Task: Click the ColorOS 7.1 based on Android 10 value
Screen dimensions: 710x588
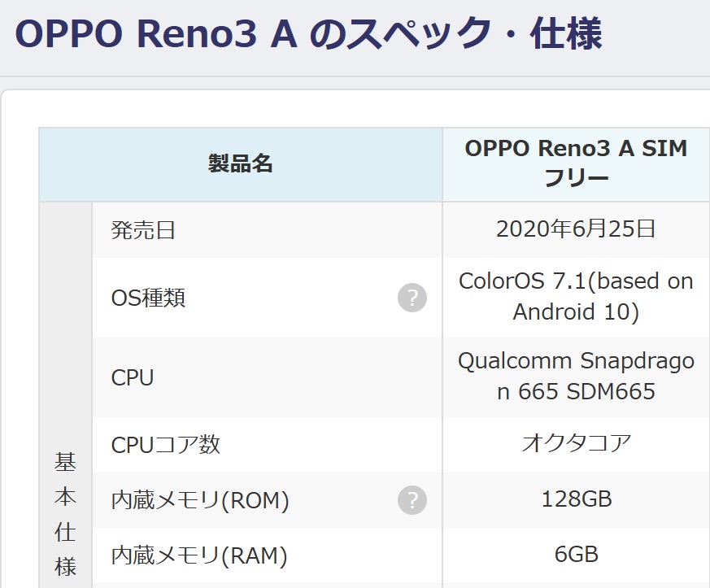Action: [576, 297]
